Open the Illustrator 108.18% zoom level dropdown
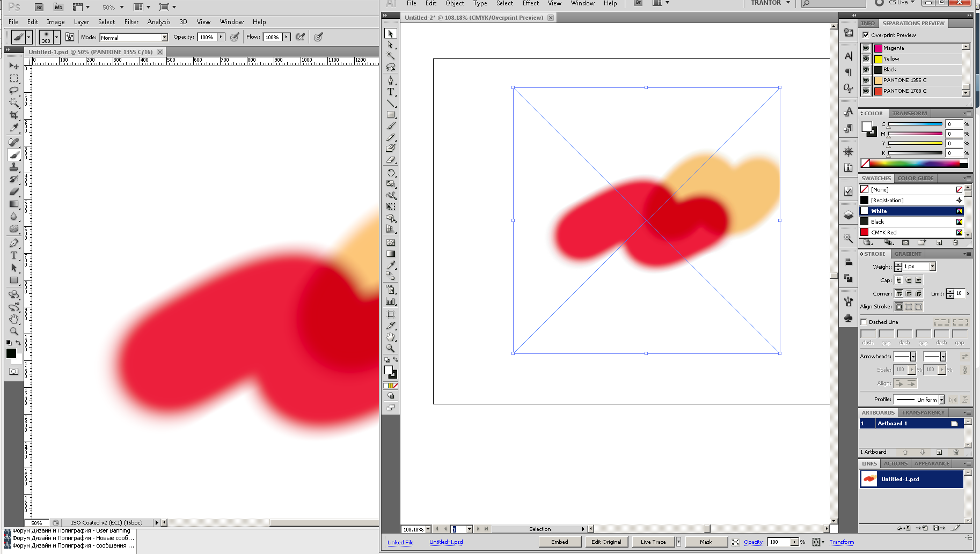 click(428, 529)
